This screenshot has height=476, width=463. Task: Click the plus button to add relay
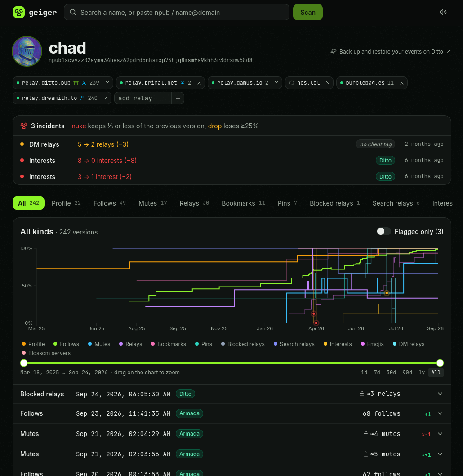(178, 98)
